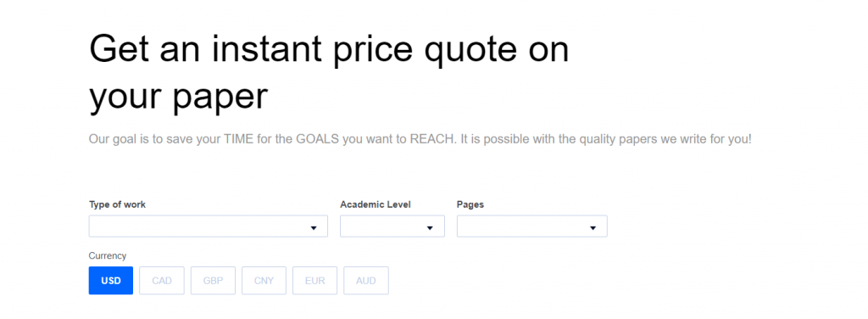Choose AUD currency button
This screenshot has width=868, height=319.
click(x=366, y=281)
